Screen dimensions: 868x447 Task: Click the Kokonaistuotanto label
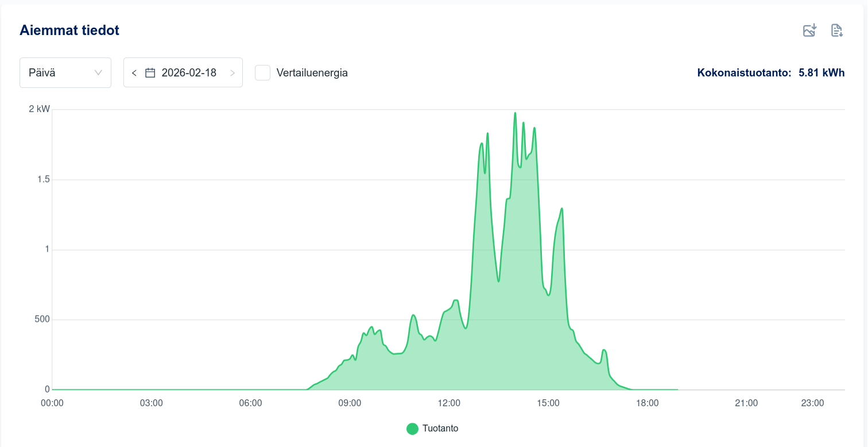[744, 73]
